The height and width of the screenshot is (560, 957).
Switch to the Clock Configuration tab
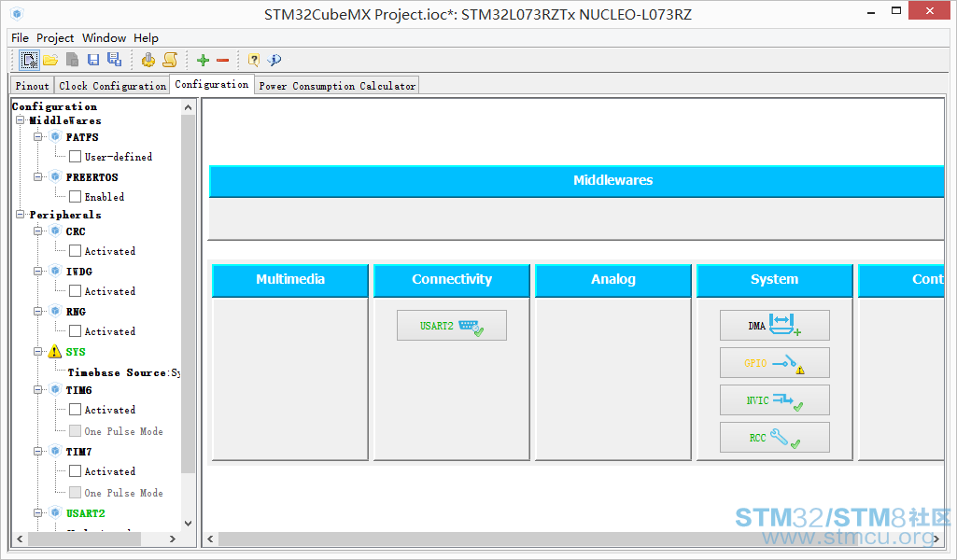click(112, 86)
